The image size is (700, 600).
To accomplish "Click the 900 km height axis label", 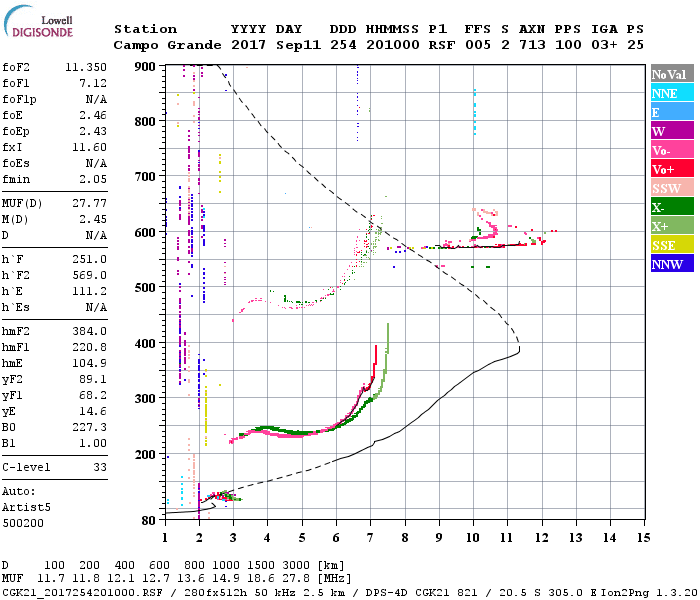I will tap(145, 67).
